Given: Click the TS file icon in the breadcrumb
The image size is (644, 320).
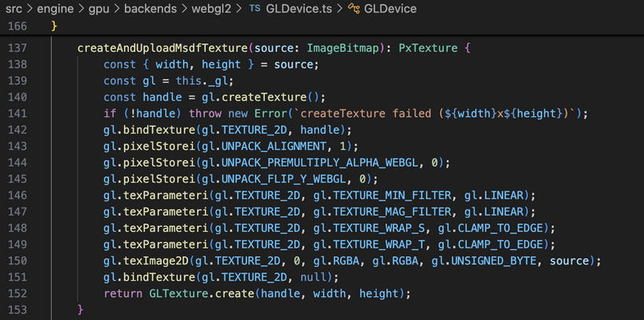Looking at the screenshot, I should [x=255, y=9].
